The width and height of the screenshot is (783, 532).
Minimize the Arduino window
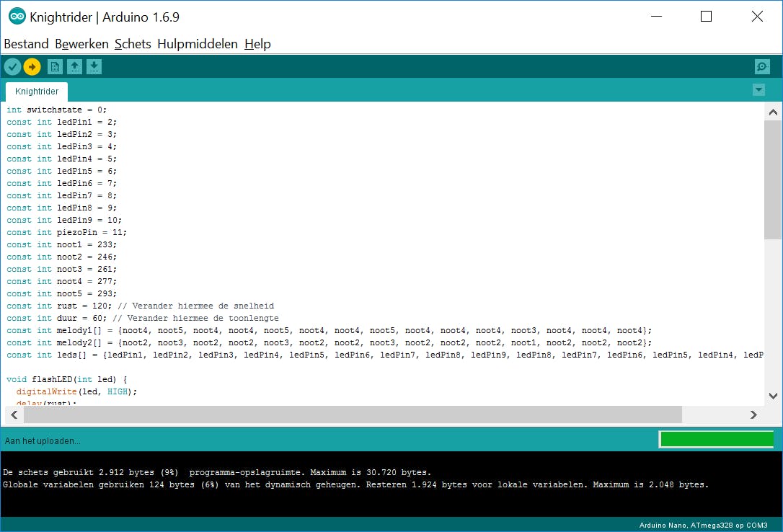click(657, 17)
